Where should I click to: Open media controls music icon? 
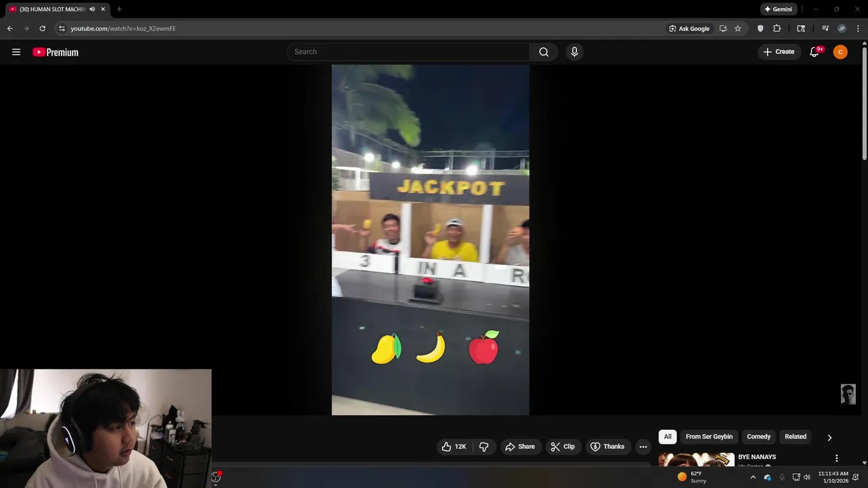pos(825,28)
